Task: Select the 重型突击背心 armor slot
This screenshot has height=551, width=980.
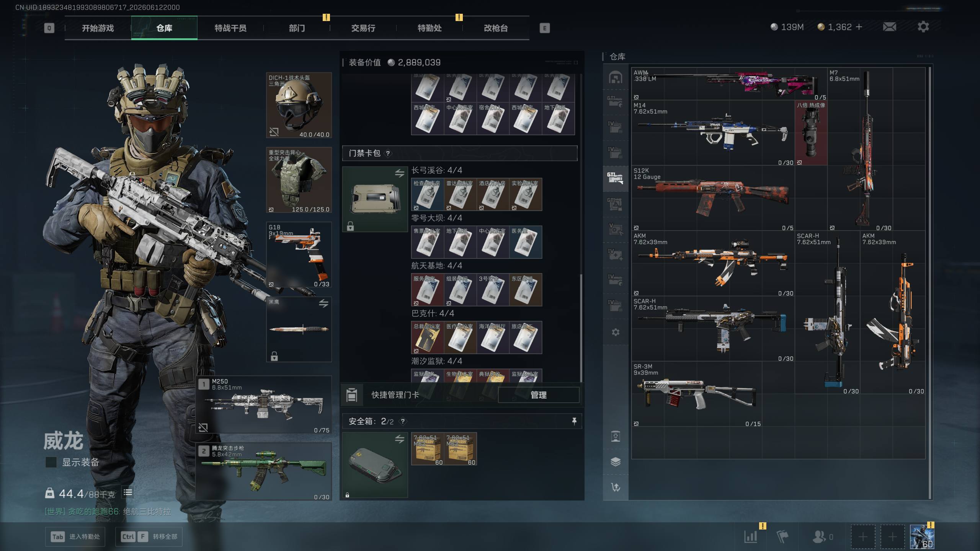Action: tap(299, 180)
